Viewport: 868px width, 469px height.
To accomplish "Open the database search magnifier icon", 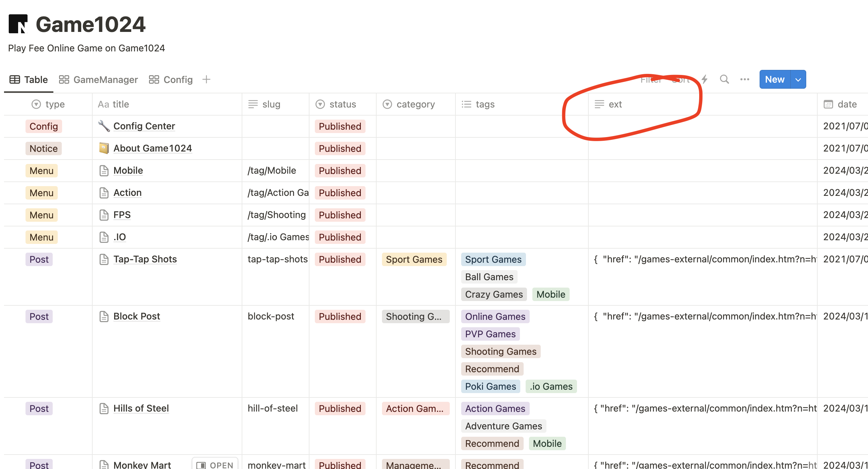I will [724, 79].
